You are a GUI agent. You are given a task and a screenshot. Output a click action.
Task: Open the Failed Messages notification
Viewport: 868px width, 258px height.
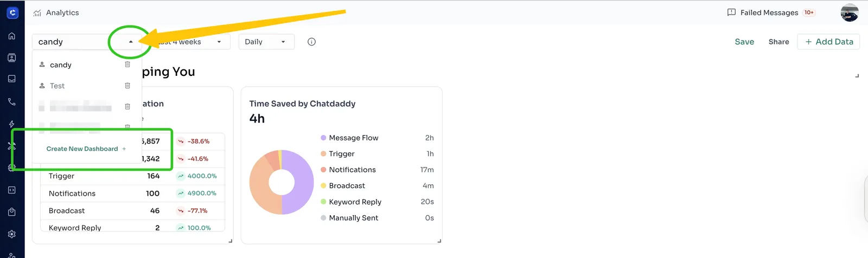[x=769, y=12]
